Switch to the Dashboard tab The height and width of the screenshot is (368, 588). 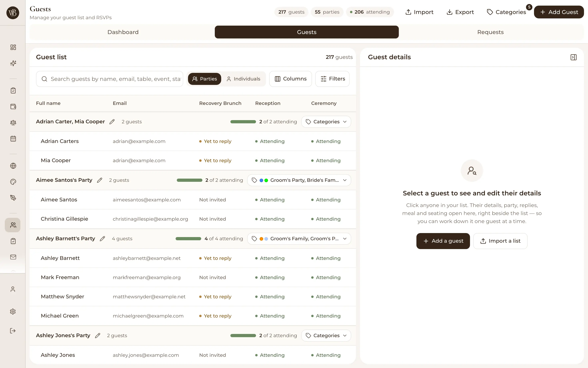(123, 32)
